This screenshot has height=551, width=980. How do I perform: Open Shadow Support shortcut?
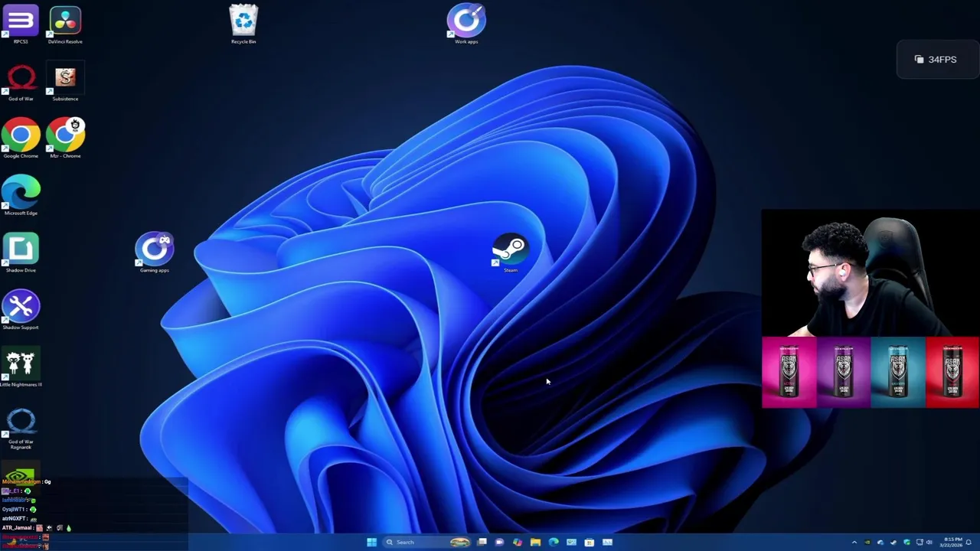tap(21, 309)
